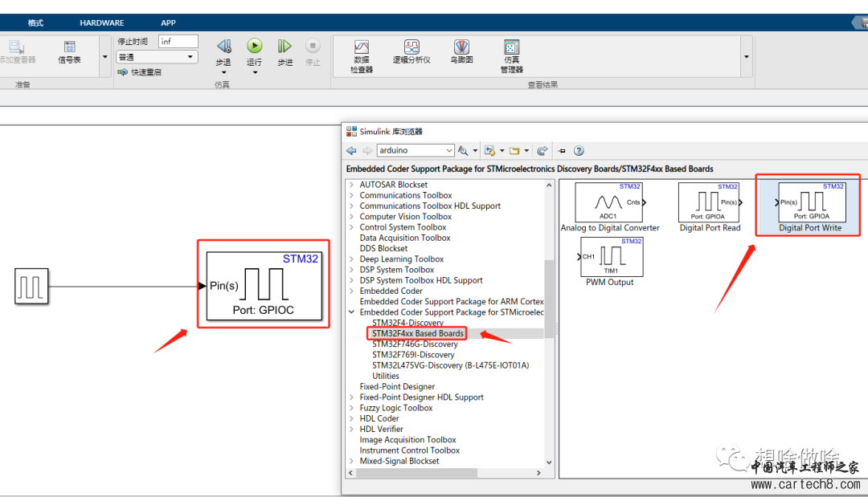Go forward in Simulink library browser

(367, 150)
